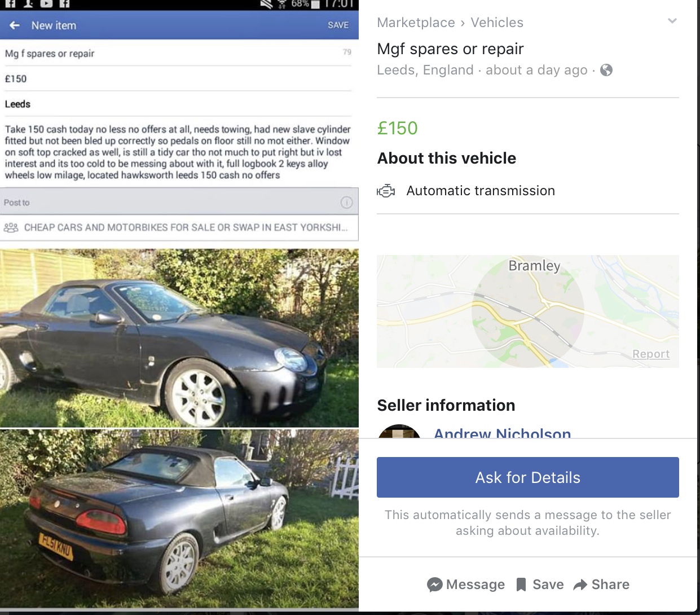Click the Share arrow icon

coord(580,585)
